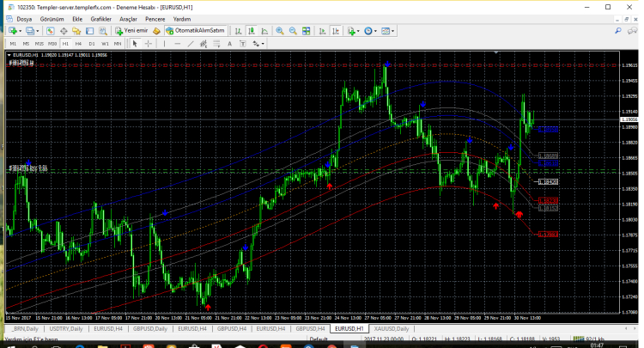Expand the EURUSD,H1 one-click trading triangle
Image resolution: width=644 pixels, height=348 pixels.
point(9,55)
